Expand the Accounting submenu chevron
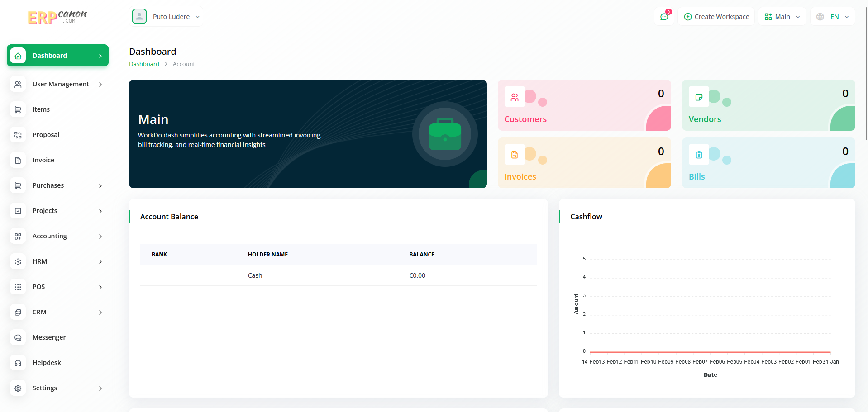 [x=100, y=237]
